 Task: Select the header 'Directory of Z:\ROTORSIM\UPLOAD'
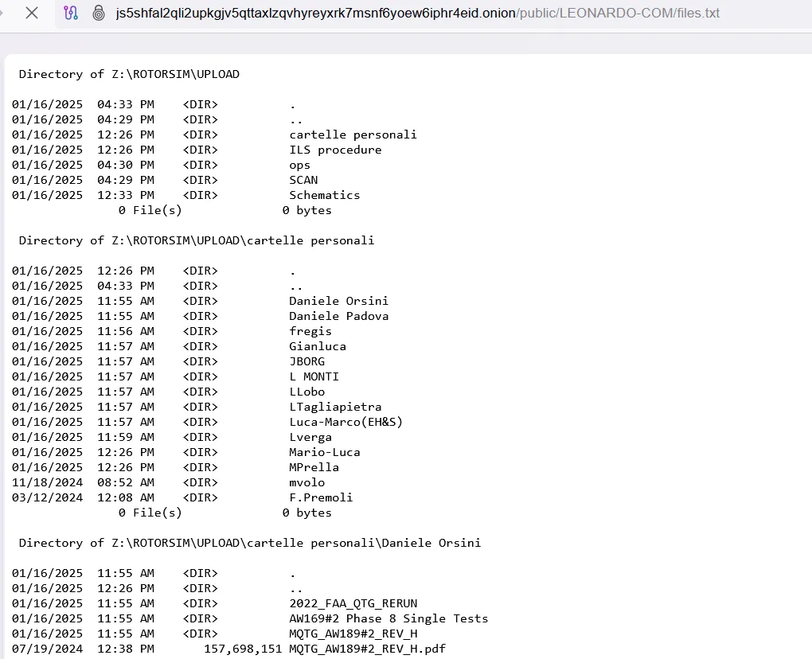point(129,74)
